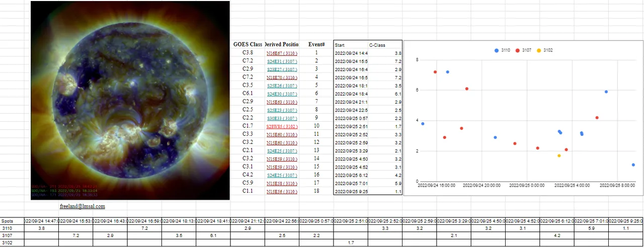Select the 1.7 cell in 3102 row
Screen dimensions: 644x248
click(351, 242)
